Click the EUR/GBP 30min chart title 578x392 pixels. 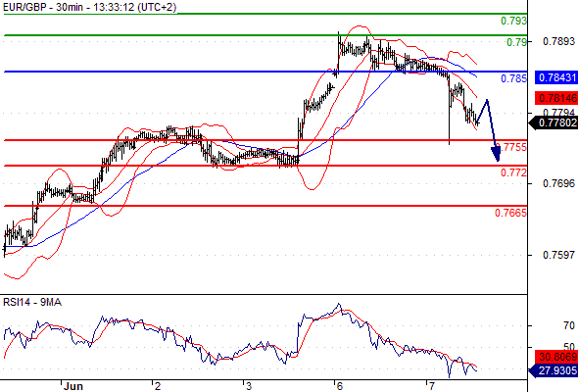pyautogui.click(x=89, y=7)
